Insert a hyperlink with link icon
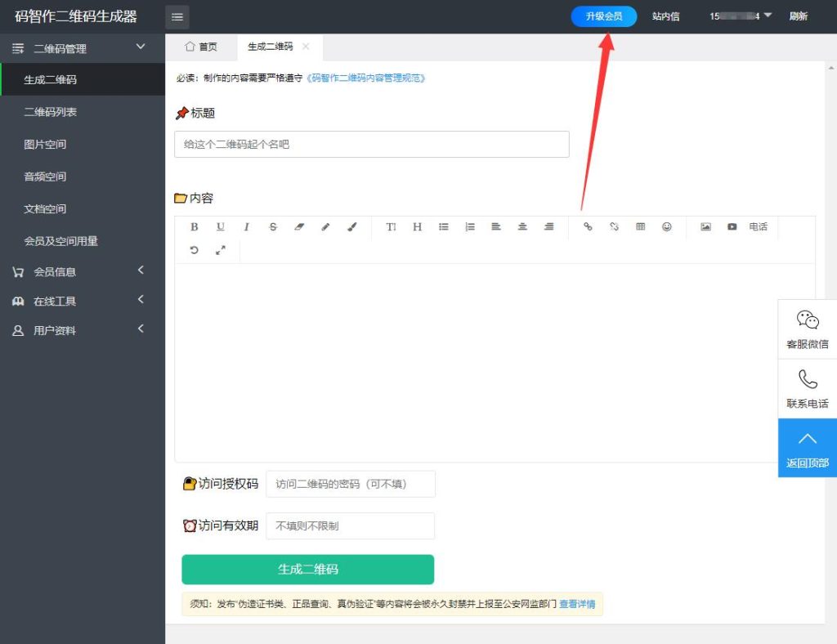 588,226
